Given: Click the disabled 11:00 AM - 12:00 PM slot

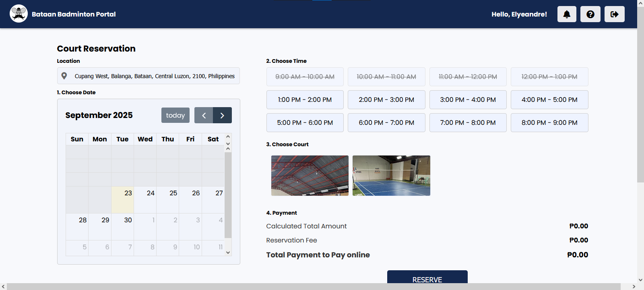Looking at the screenshot, I should [468, 77].
